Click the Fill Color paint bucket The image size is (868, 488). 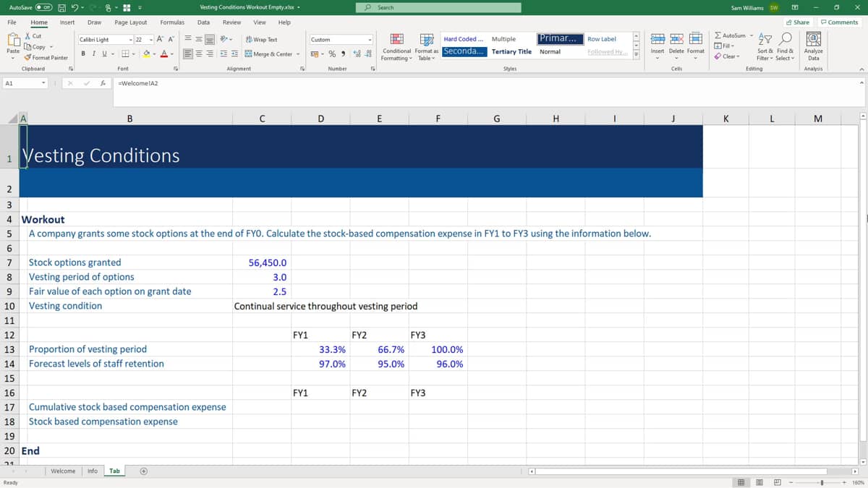(x=146, y=54)
